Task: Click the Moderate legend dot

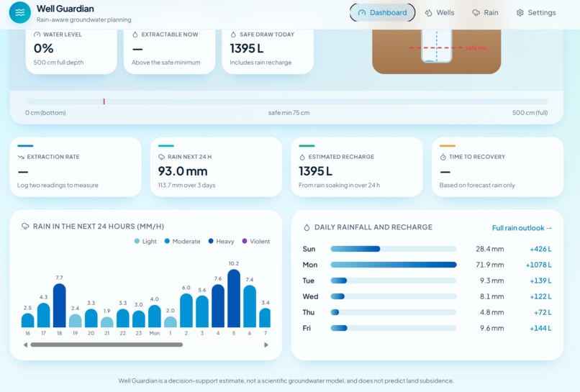Action: (x=167, y=241)
